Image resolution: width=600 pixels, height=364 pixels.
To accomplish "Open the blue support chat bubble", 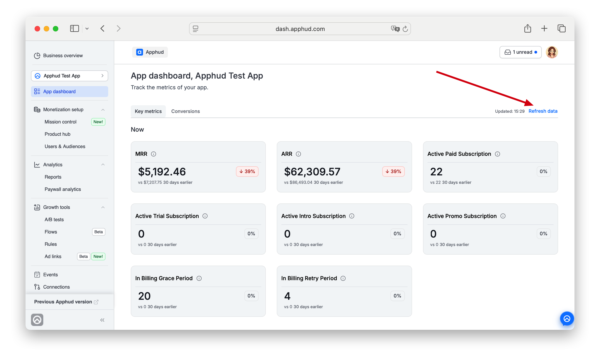I will click(x=567, y=318).
